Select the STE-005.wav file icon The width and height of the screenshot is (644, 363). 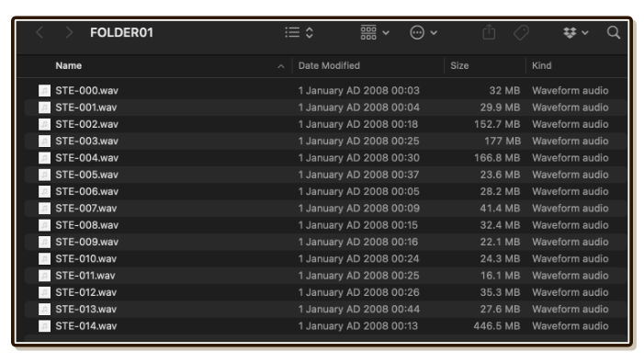[x=44, y=175]
